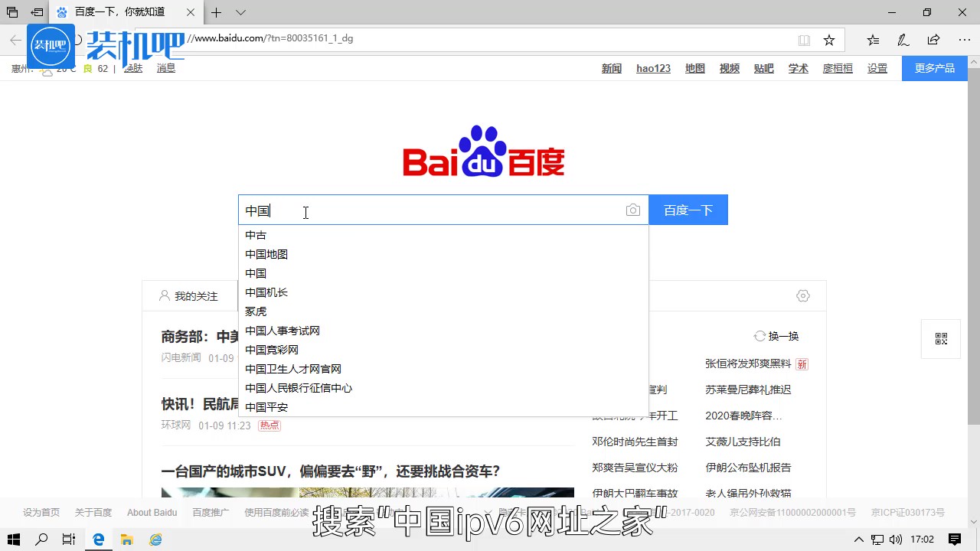Image resolution: width=980 pixels, height=551 pixels.
Task: Click the camera icon for image search
Action: (x=633, y=210)
